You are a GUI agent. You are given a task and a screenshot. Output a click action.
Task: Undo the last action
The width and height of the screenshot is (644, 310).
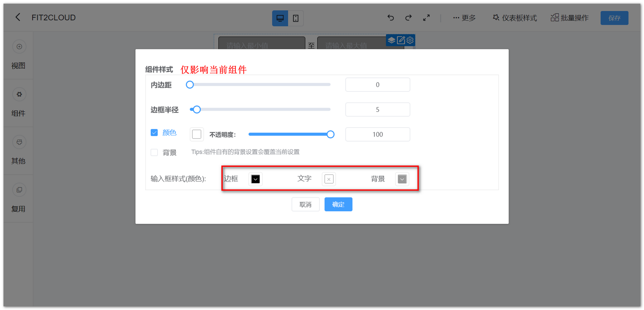391,18
